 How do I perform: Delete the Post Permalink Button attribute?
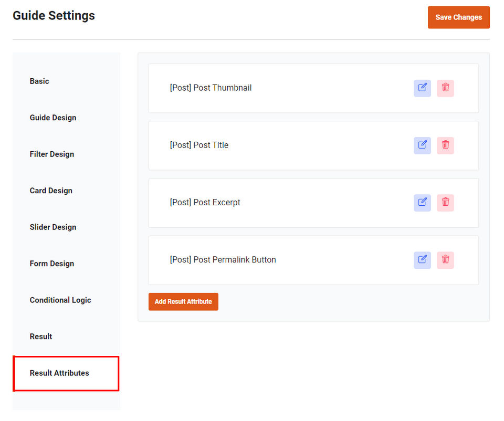click(445, 260)
